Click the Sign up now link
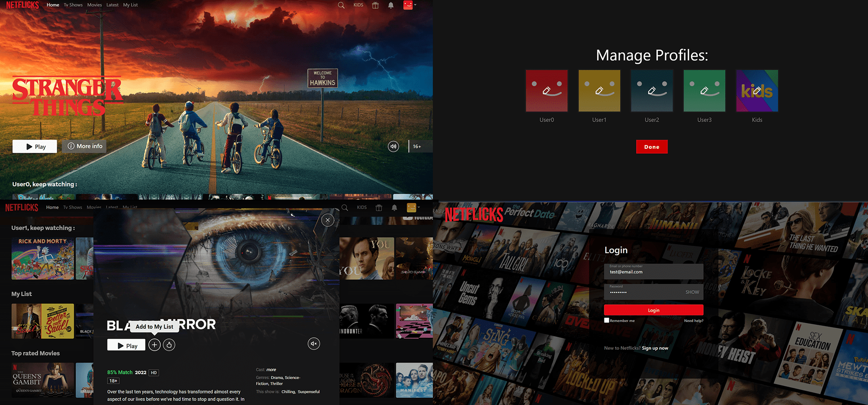The width and height of the screenshot is (868, 405). 655,348
